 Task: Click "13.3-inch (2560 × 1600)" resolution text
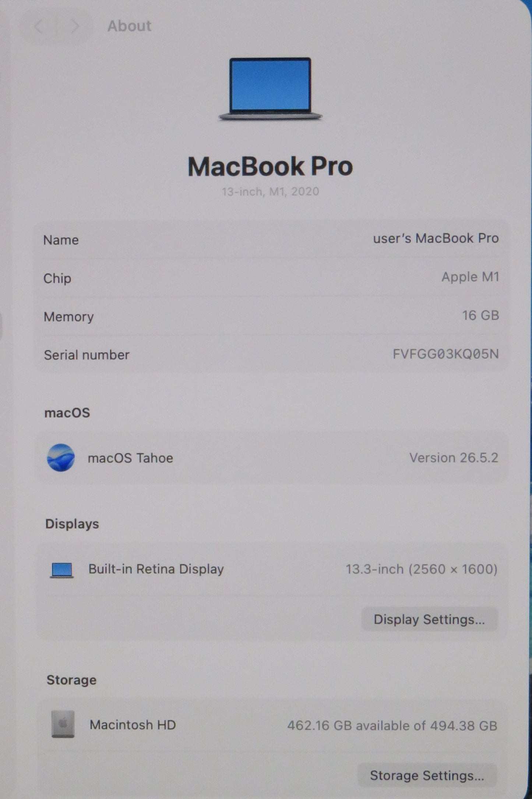pyautogui.click(x=421, y=570)
